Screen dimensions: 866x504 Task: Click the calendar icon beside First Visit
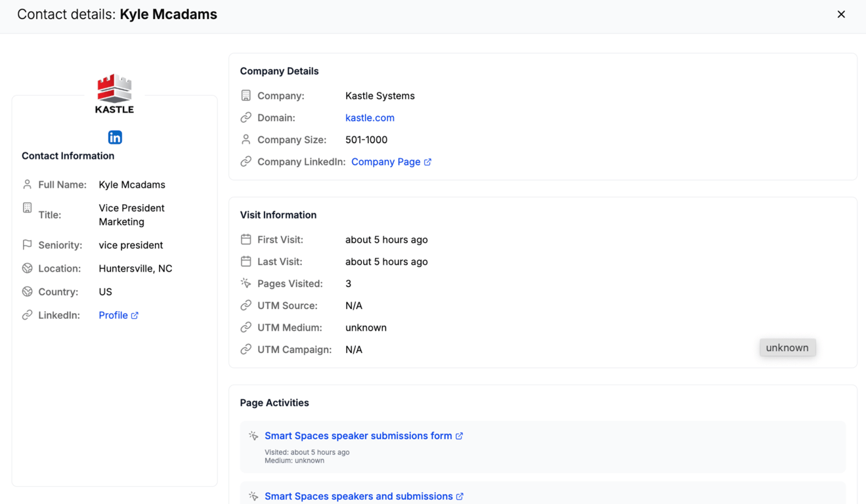(x=246, y=240)
